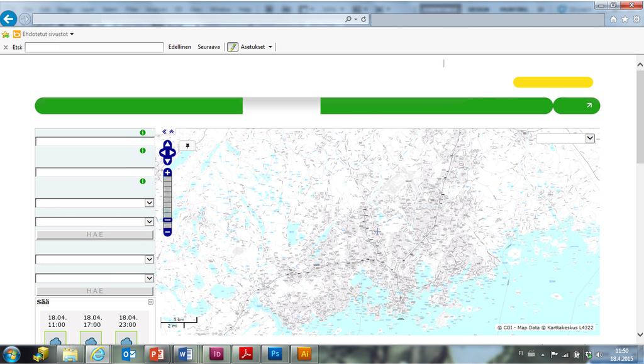Open the browser Tools gear icon
Screen dimensions: 644x364
[636, 19]
